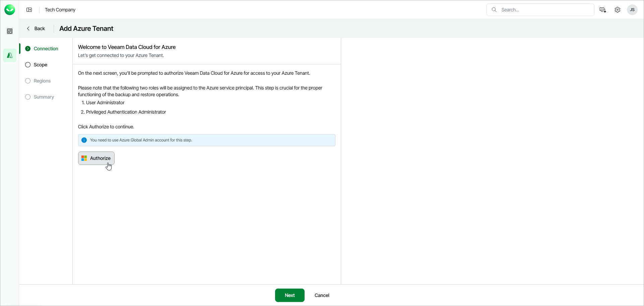
Task: Click the info icon in the blue banner
Action: 84,140
